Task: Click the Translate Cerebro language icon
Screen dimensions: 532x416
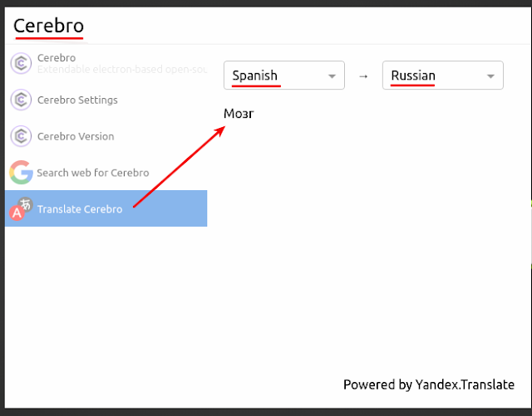Action: [21, 208]
